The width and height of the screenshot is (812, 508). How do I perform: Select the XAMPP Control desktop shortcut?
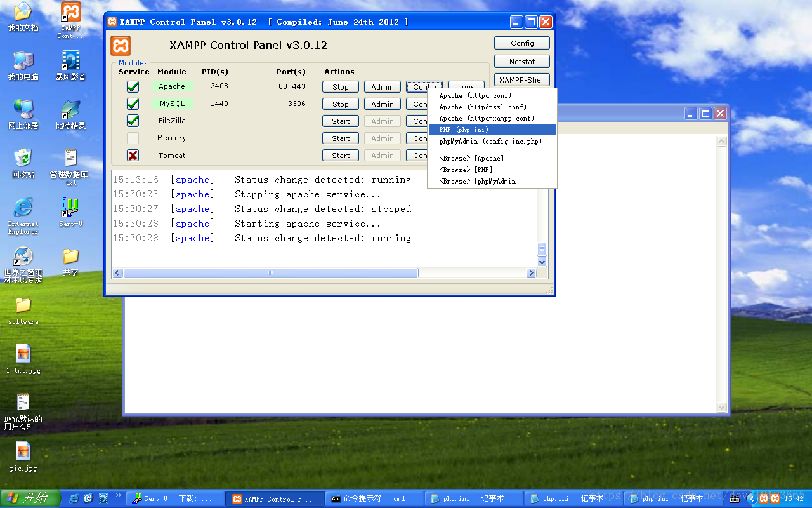click(70, 20)
